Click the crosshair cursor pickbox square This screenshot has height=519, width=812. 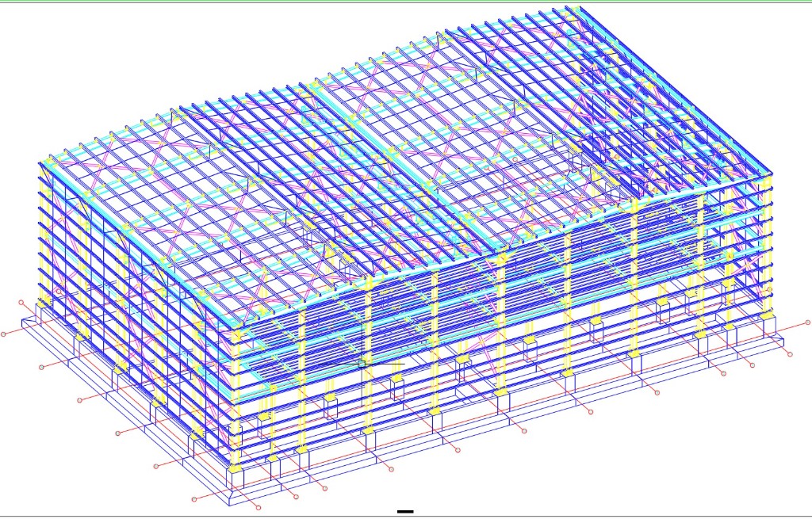click(x=362, y=364)
